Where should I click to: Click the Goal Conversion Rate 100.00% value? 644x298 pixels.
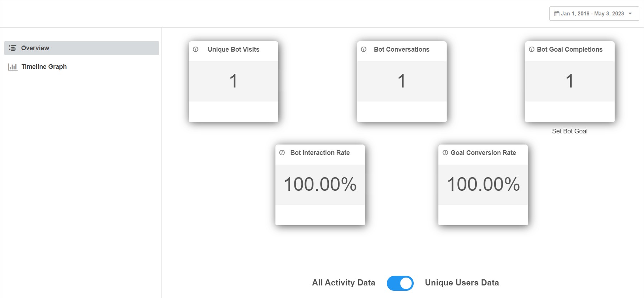(483, 184)
